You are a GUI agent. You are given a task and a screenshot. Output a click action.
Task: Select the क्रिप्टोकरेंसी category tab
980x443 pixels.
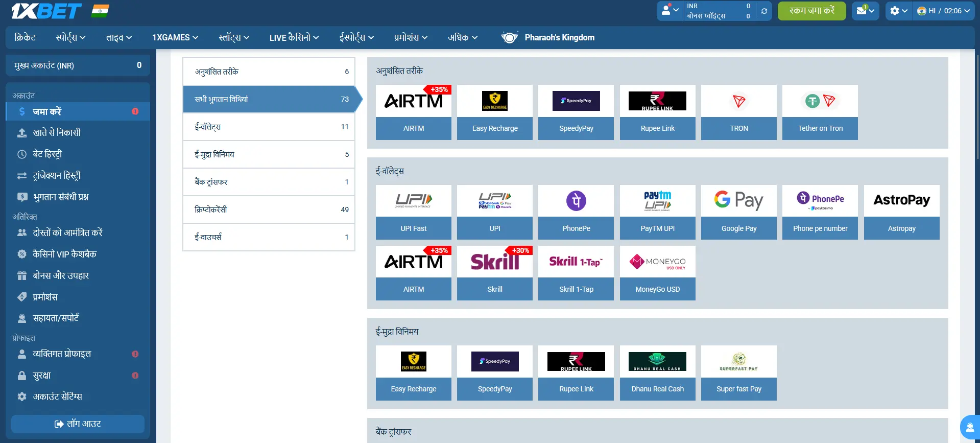coord(269,209)
